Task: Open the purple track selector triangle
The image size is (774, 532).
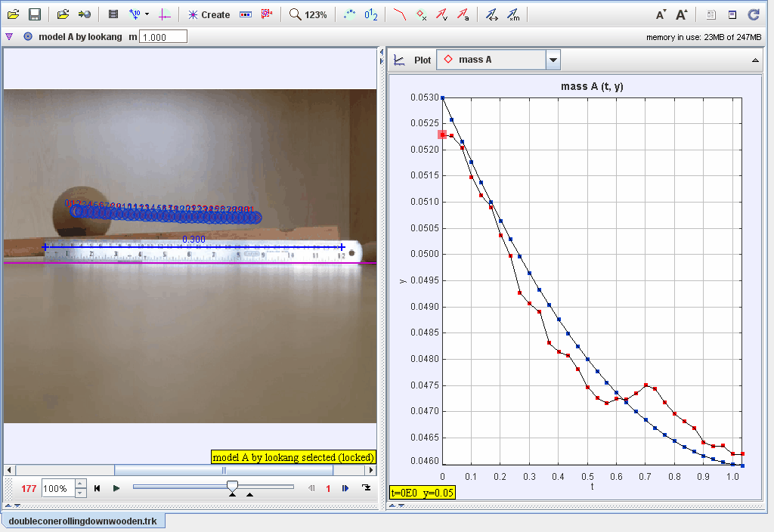Action: tap(9, 36)
